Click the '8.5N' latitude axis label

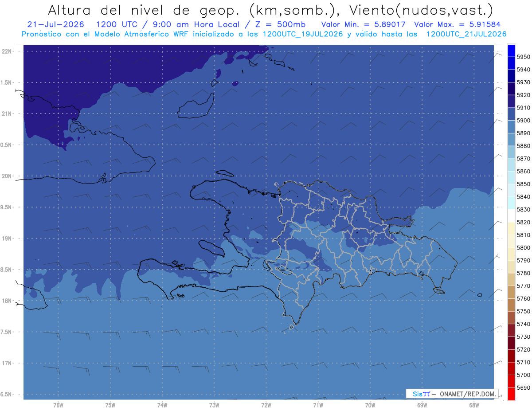pos(7,270)
